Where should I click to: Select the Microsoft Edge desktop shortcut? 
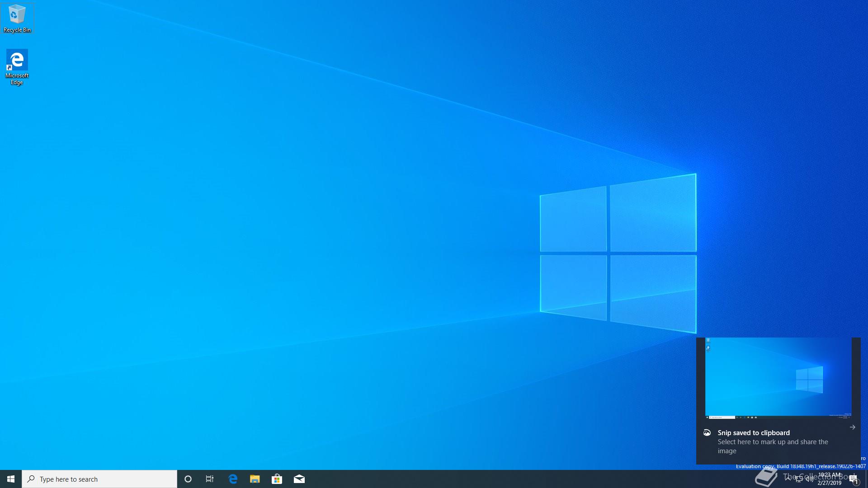(17, 67)
